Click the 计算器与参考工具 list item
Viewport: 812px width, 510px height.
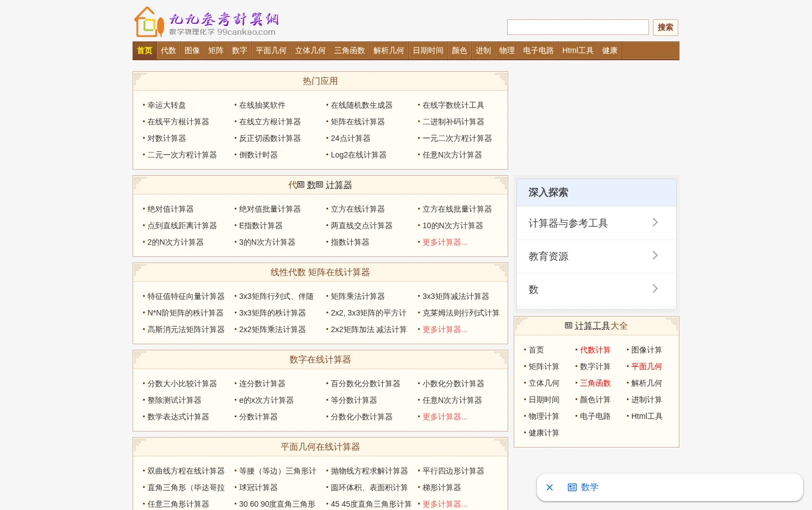[597, 223]
